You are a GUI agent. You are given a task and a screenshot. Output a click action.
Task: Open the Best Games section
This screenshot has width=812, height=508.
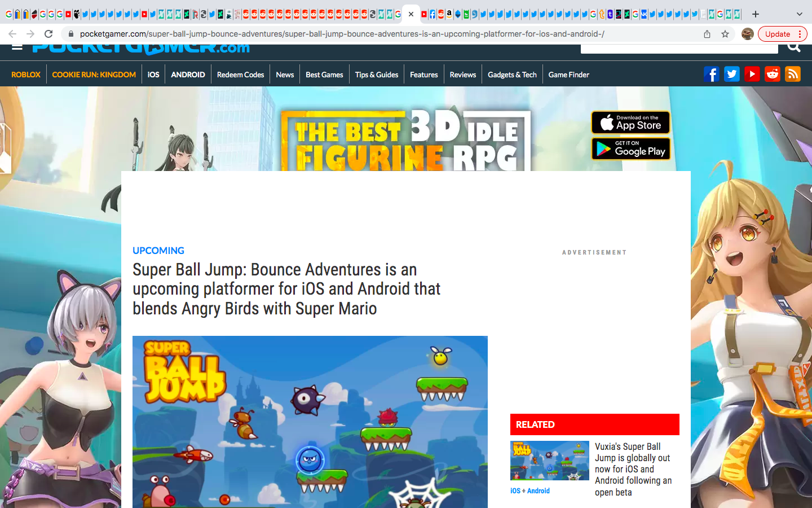point(324,75)
